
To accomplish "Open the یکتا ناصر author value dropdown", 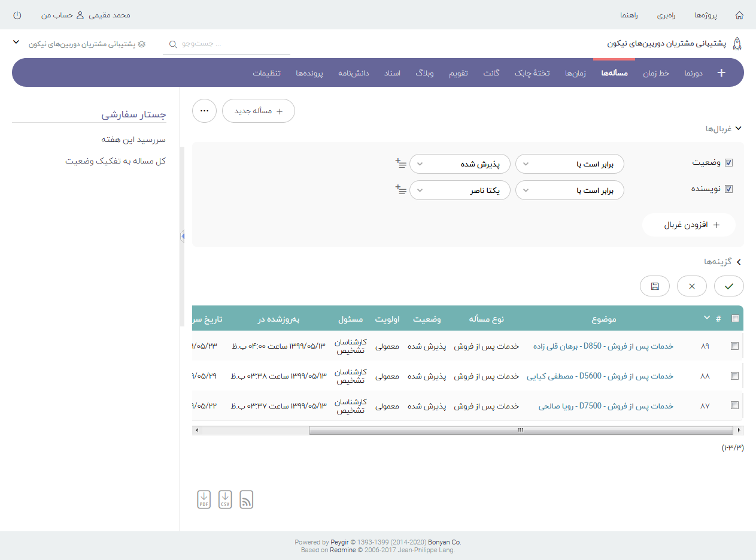I will click(x=460, y=190).
